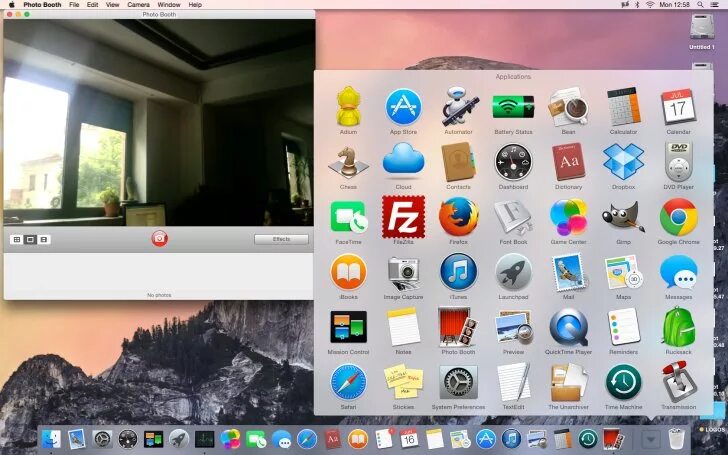Launch Transmission app

[x=678, y=382]
